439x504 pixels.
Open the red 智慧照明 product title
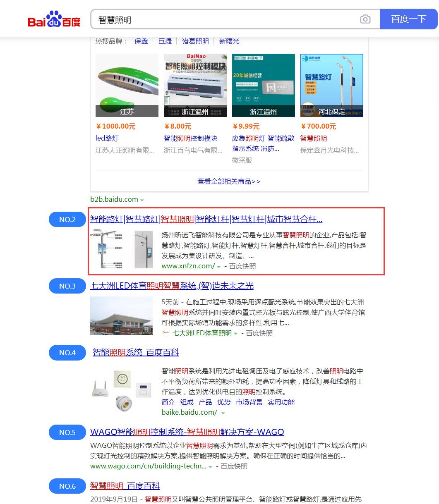pos(314,138)
